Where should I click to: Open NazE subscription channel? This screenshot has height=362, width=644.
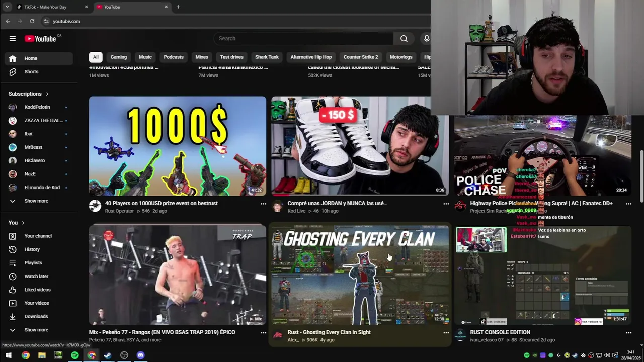click(39, 174)
